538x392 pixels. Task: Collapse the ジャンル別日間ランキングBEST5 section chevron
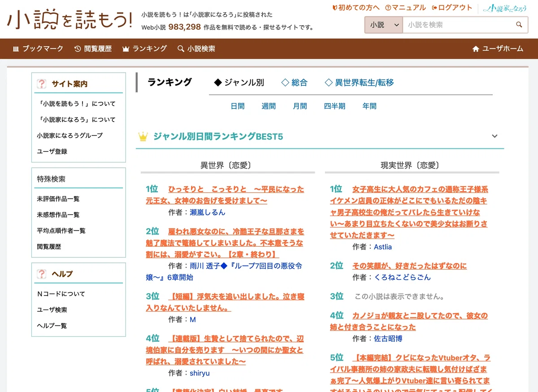click(495, 136)
